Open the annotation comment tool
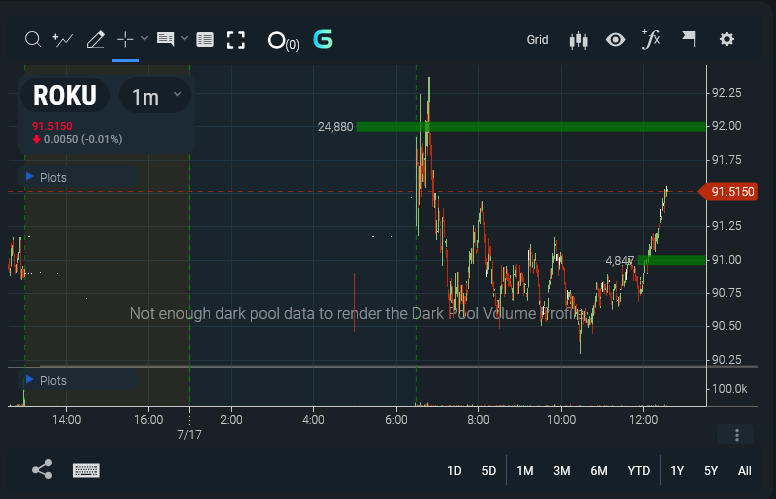This screenshot has height=499, width=776. [x=165, y=39]
